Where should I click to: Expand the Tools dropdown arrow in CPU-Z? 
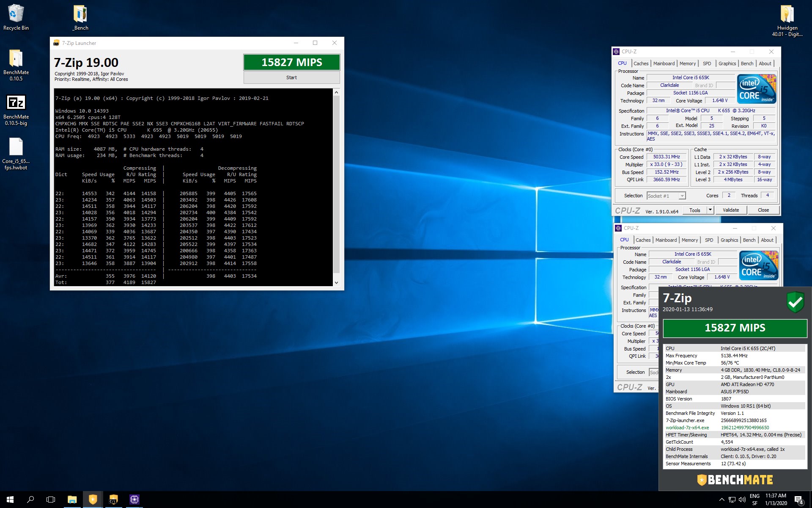710,210
